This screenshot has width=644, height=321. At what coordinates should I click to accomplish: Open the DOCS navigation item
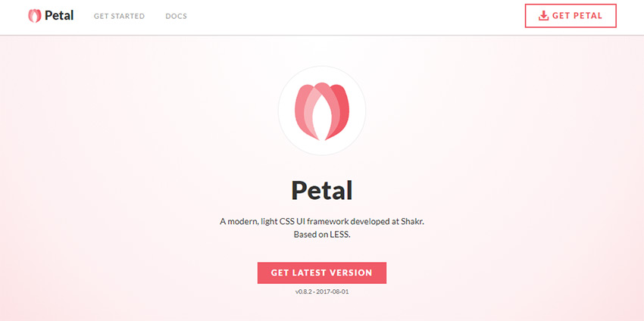tap(177, 17)
